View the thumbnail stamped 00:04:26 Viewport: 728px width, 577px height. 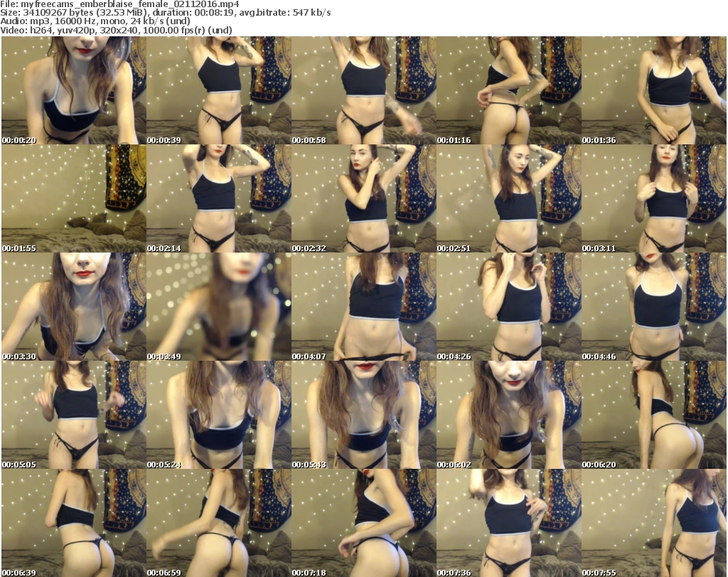(509, 307)
